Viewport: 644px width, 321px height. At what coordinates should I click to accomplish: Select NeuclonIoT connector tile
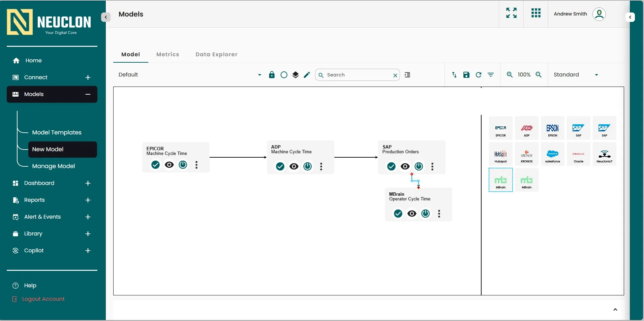pyautogui.click(x=605, y=154)
